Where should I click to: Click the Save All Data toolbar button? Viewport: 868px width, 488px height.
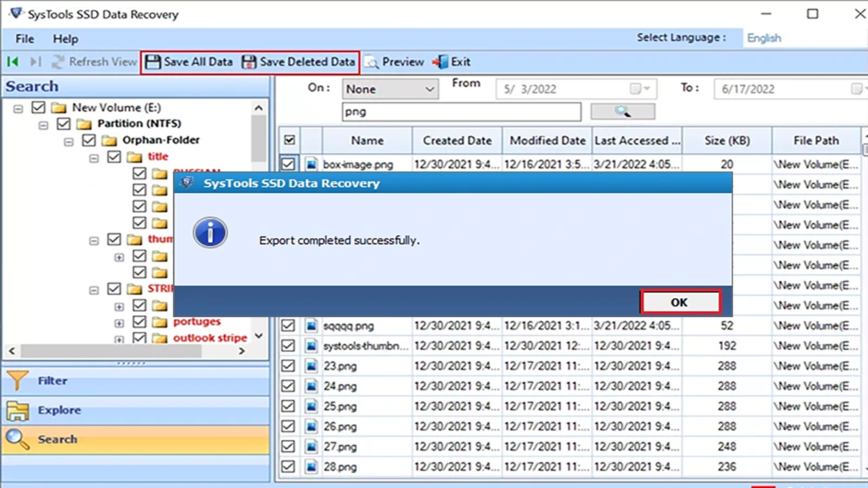pyautogui.click(x=189, y=62)
